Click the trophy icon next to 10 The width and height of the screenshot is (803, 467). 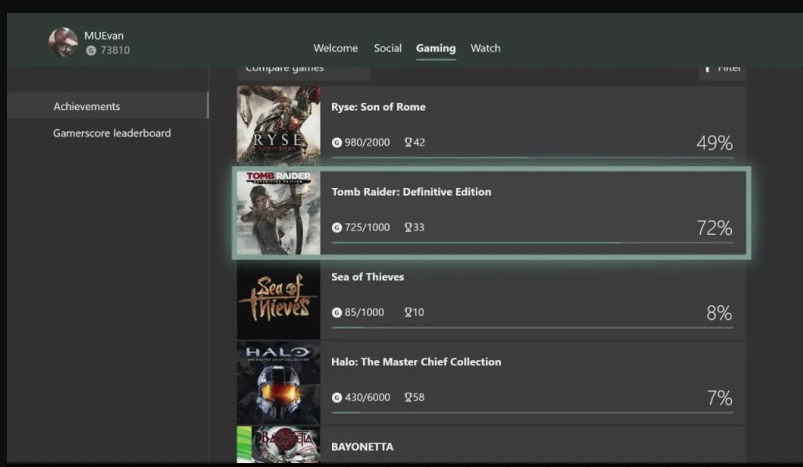[x=408, y=312]
